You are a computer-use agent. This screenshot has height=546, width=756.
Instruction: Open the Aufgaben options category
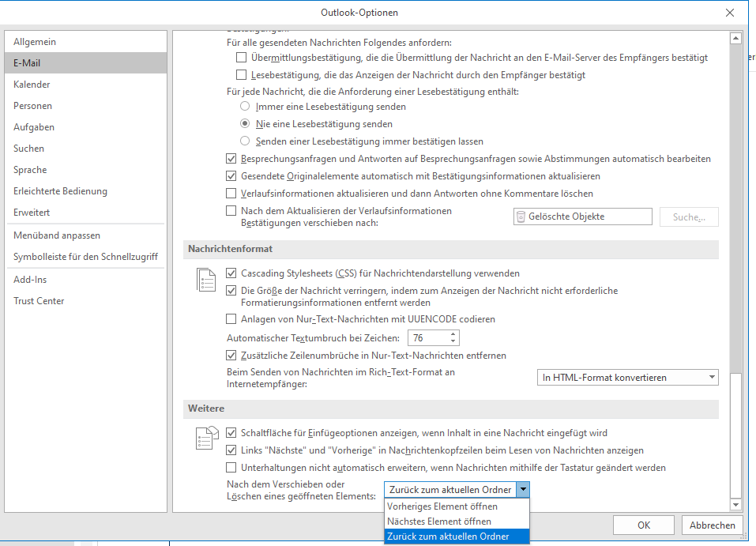[x=86, y=127]
